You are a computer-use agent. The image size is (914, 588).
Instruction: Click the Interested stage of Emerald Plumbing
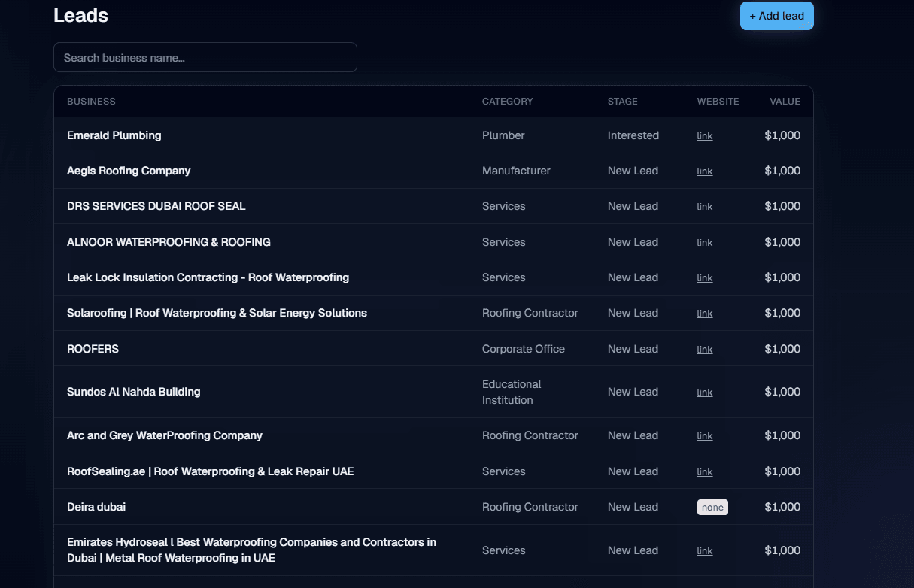click(633, 135)
